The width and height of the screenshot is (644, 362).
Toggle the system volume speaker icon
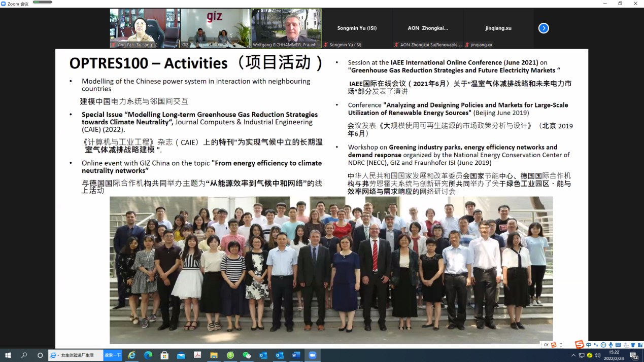pos(597,355)
